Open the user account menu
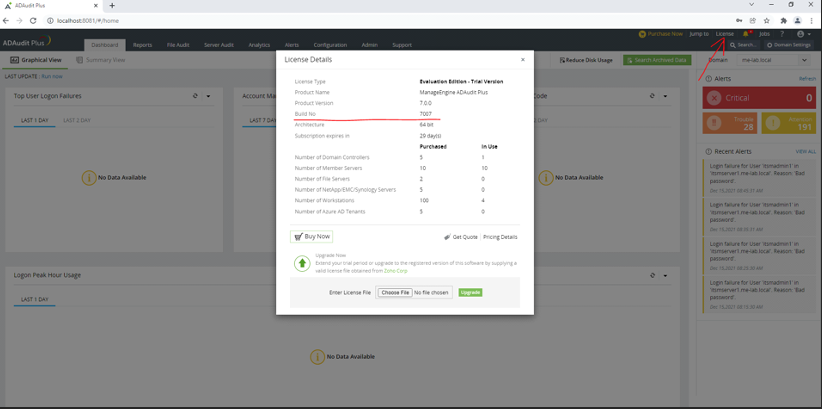This screenshot has height=409, width=822. 803,34
